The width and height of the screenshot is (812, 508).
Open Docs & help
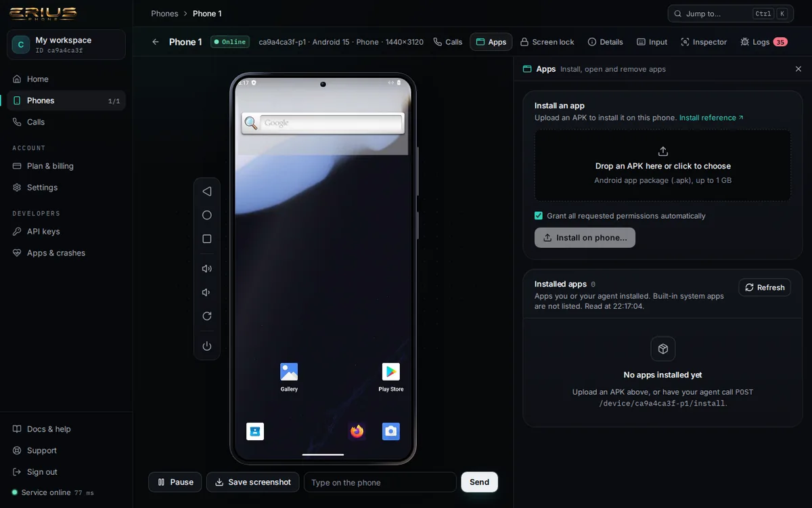pos(66,429)
